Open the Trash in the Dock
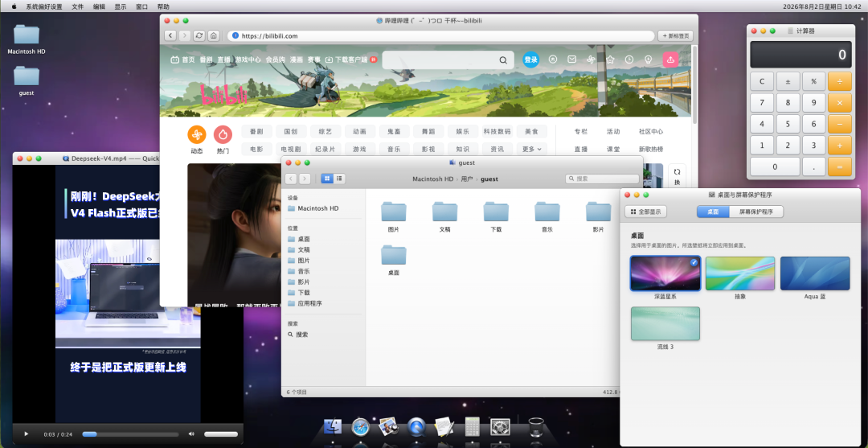868x448 pixels. tap(536, 427)
